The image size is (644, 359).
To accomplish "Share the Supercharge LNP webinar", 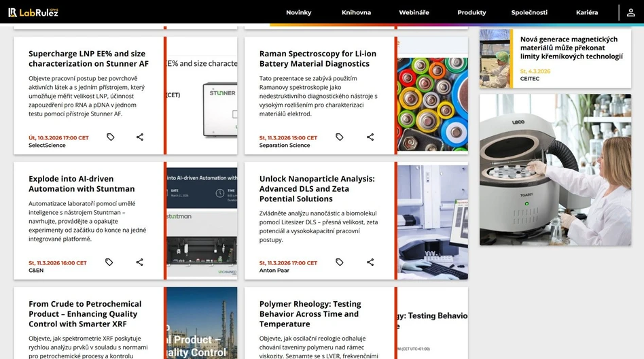I will (140, 137).
